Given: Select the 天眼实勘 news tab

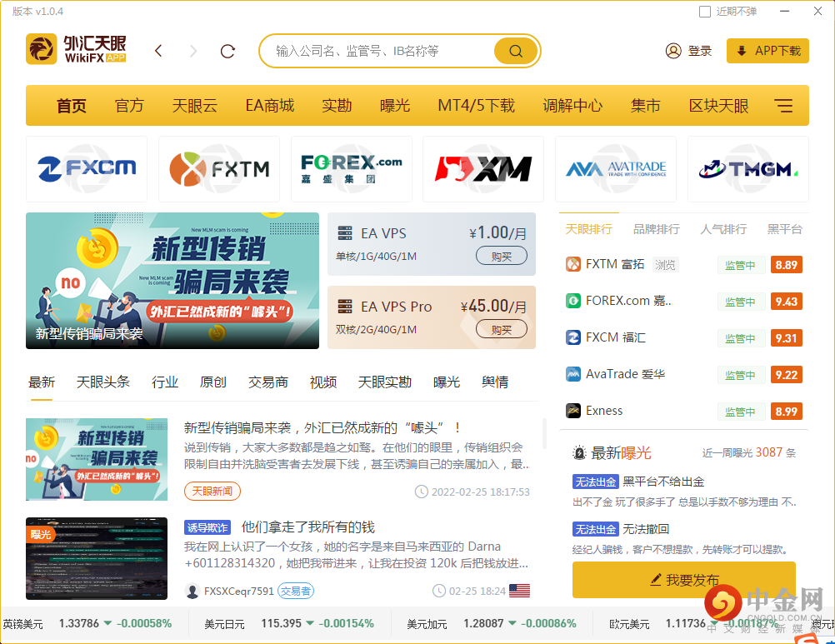Looking at the screenshot, I should point(384,382).
